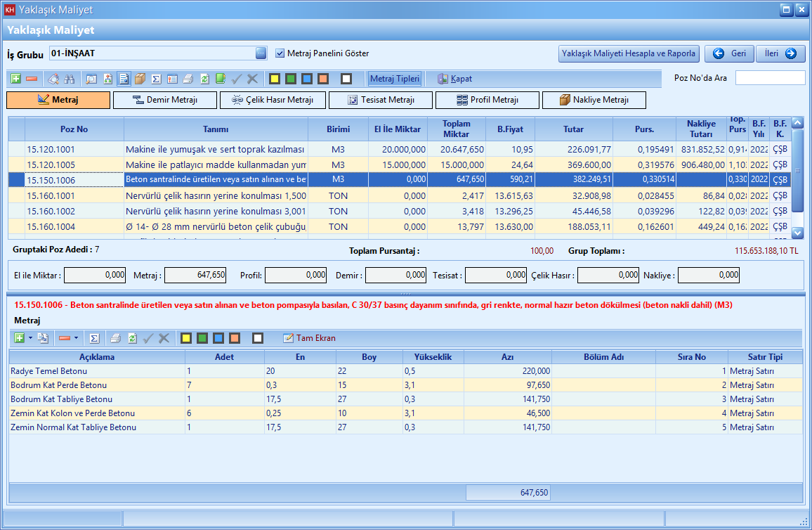812x530 pixels.
Task: Go forward with the İleri button
Action: [780, 53]
